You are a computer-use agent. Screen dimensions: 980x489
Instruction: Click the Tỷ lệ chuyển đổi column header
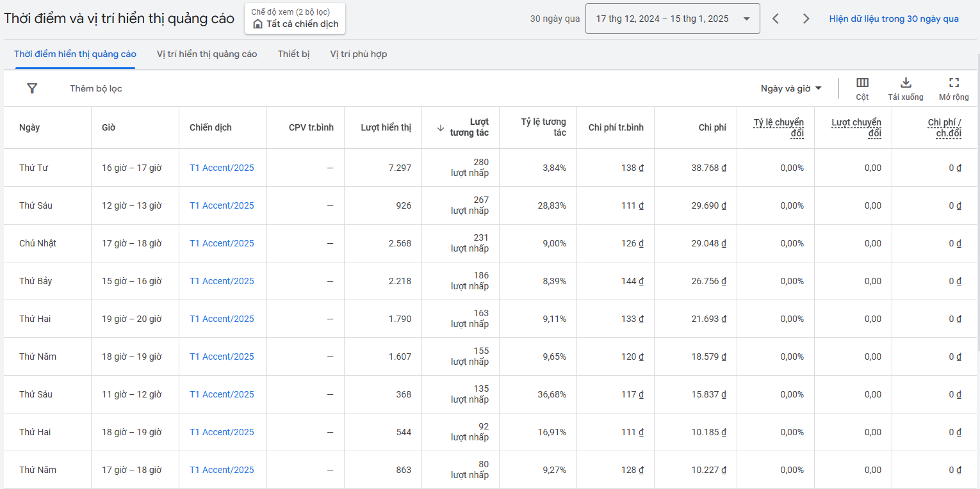click(x=778, y=127)
